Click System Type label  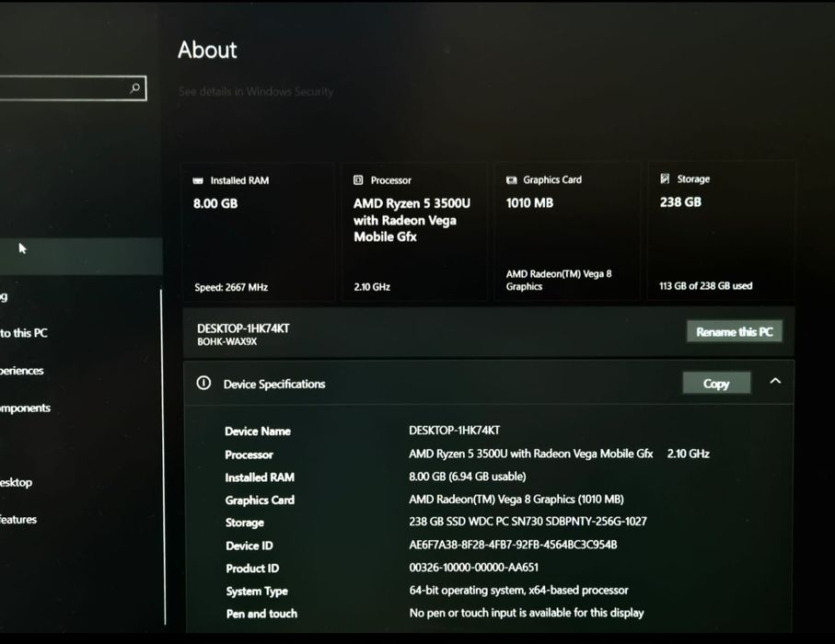pyautogui.click(x=257, y=592)
